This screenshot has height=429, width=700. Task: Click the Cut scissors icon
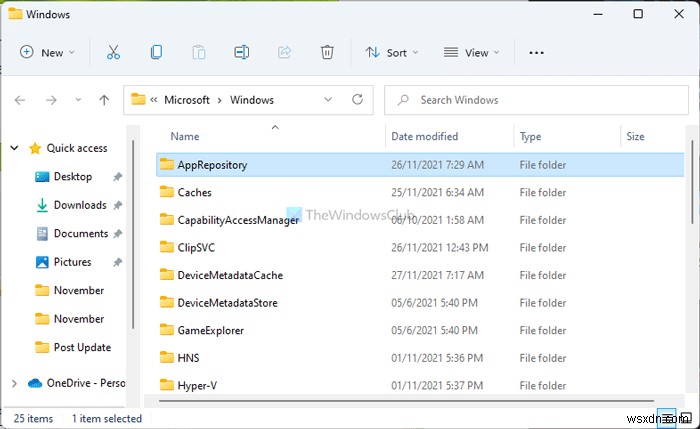pyautogui.click(x=113, y=52)
